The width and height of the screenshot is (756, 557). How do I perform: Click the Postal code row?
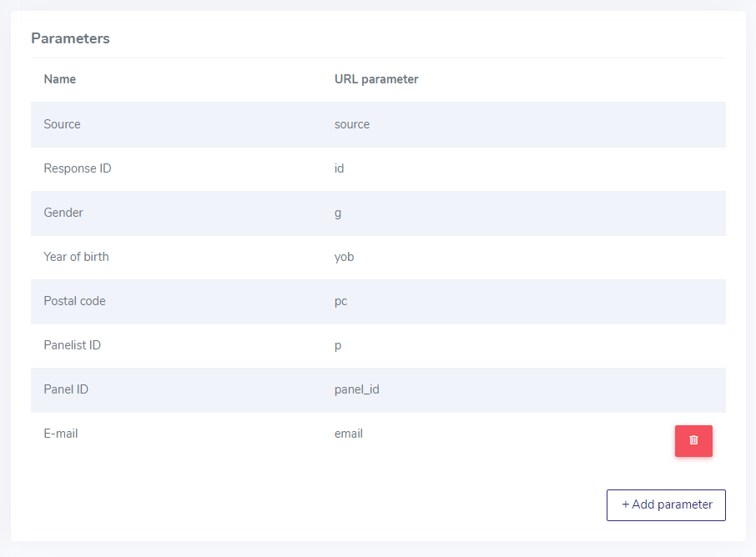tap(378, 301)
